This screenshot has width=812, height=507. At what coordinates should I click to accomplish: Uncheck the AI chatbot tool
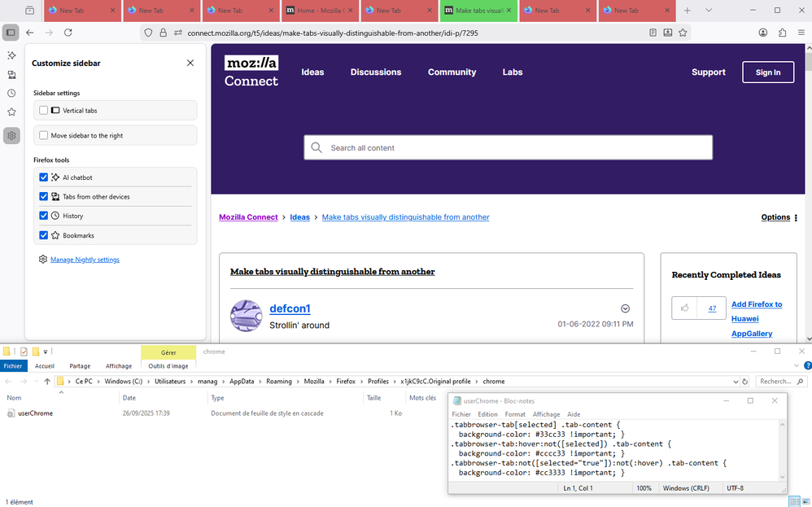click(x=43, y=177)
